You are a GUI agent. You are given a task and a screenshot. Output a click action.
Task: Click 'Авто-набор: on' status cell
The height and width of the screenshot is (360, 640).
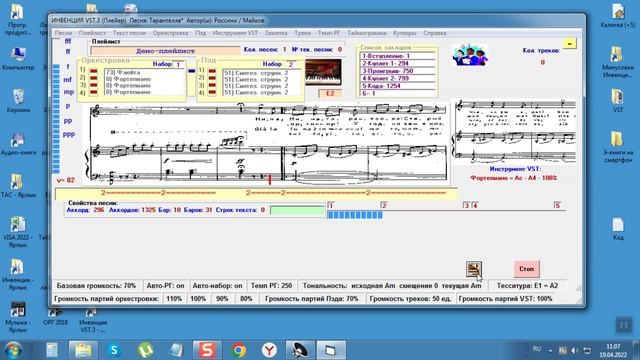(218, 286)
